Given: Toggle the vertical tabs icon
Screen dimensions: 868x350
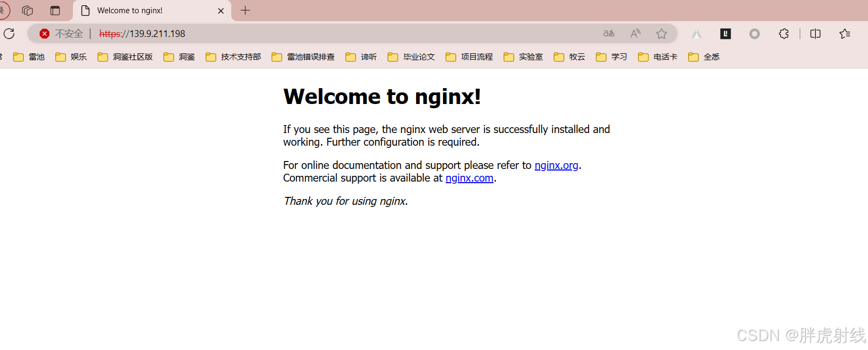Looking at the screenshot, I should click(x=55, y=11).
